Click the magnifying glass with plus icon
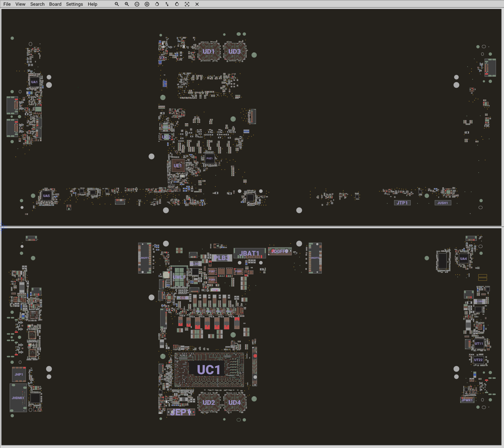The image size is (504, 448). coord(127,4)
